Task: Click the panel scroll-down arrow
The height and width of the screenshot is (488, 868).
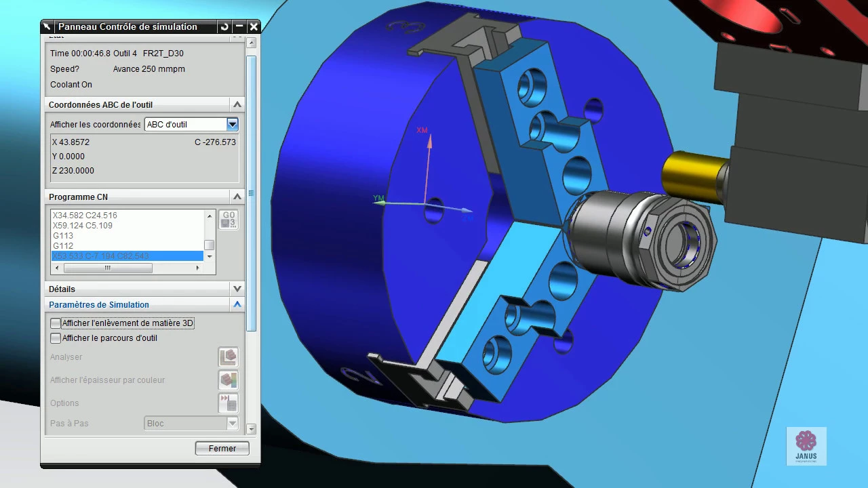Action: 252,429
